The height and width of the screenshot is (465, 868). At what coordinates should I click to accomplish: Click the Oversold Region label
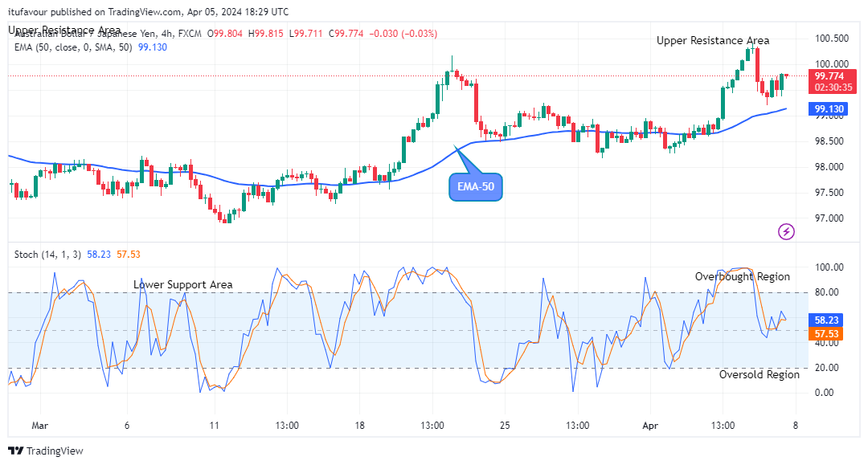[x=759, y=374]
